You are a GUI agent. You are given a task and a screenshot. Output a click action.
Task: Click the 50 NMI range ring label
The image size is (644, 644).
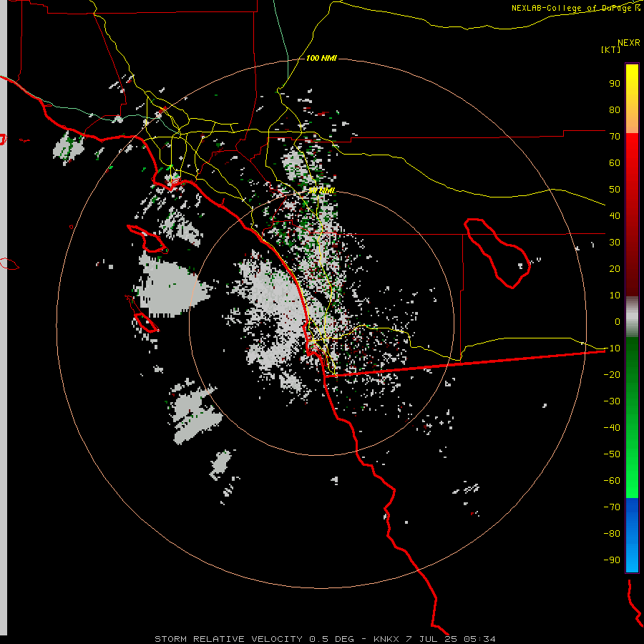(321, 190)
